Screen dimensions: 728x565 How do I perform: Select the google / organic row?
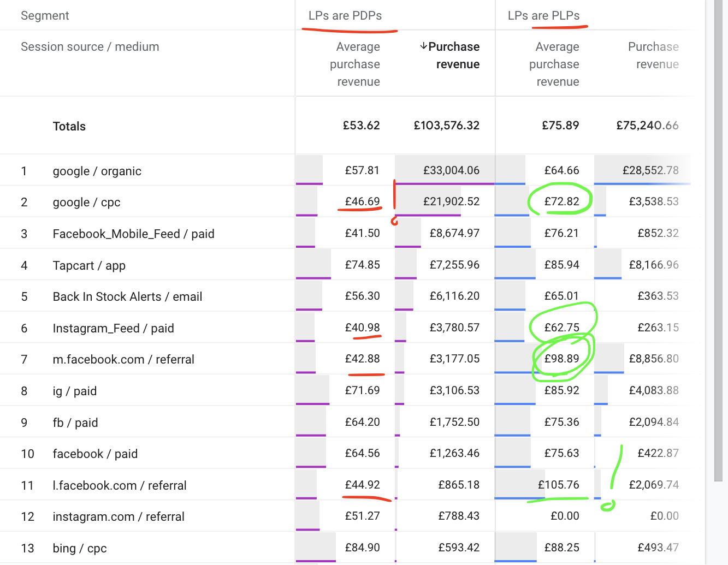(x=97, y=171)
